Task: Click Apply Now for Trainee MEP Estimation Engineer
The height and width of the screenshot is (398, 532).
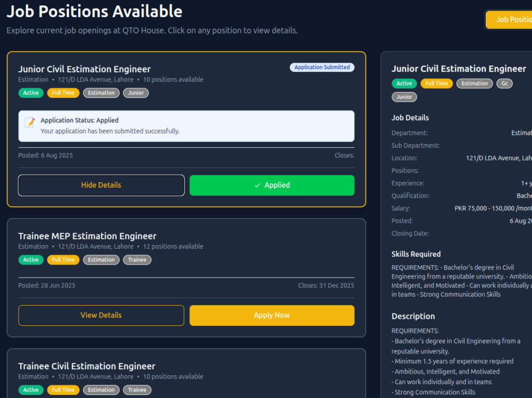Action: tap(272, 315)
